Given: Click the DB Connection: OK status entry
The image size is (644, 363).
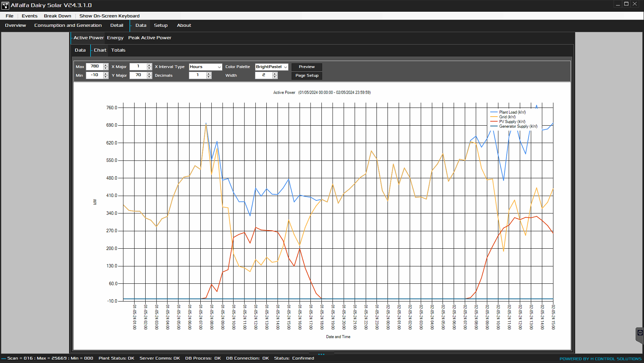Looking at the screenshot, I should (247, 358).
